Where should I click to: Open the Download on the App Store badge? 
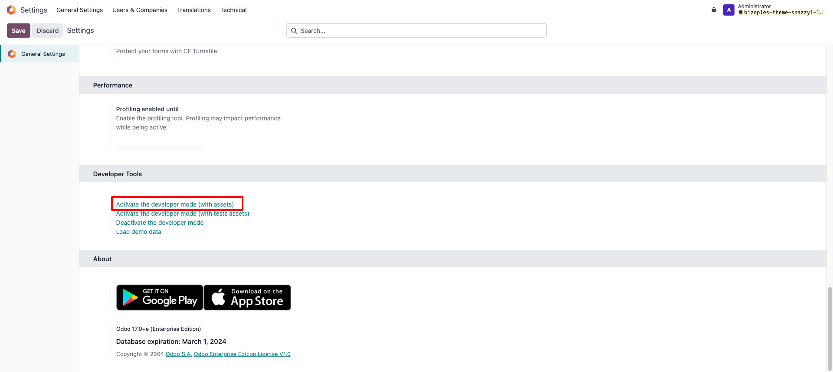pyautogui.click(x=248, y=298)
